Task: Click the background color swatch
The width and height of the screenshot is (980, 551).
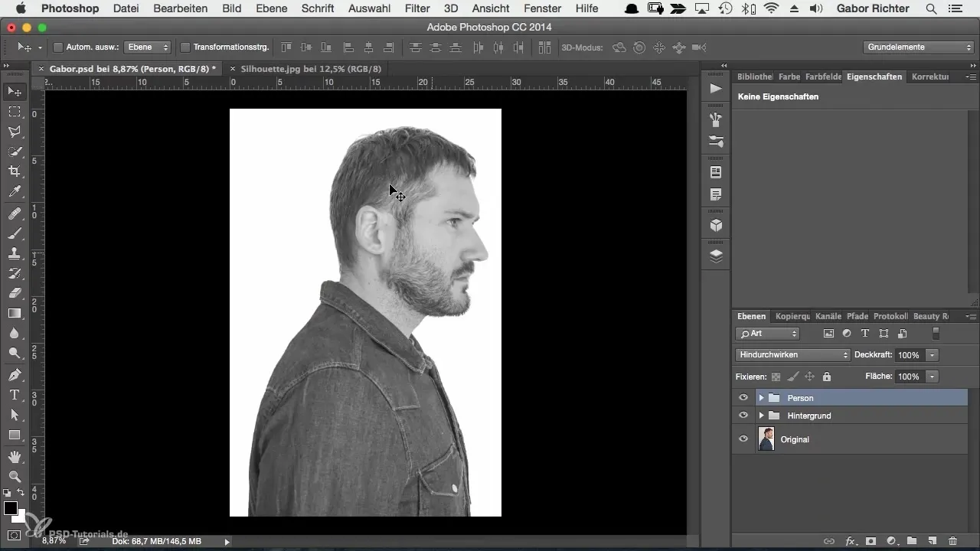Action: tap(20, 517)
